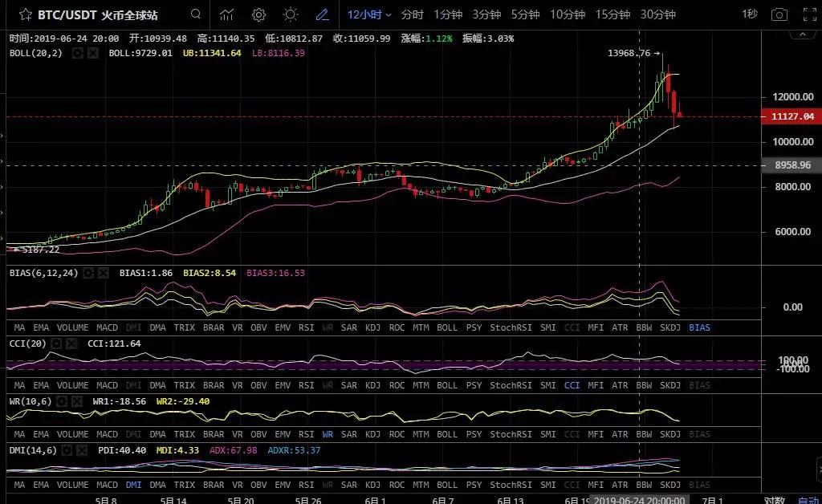Viewport: 822px width, 504px height.
Task: Open search with the magnifier icon
Action: click(195, 14)
